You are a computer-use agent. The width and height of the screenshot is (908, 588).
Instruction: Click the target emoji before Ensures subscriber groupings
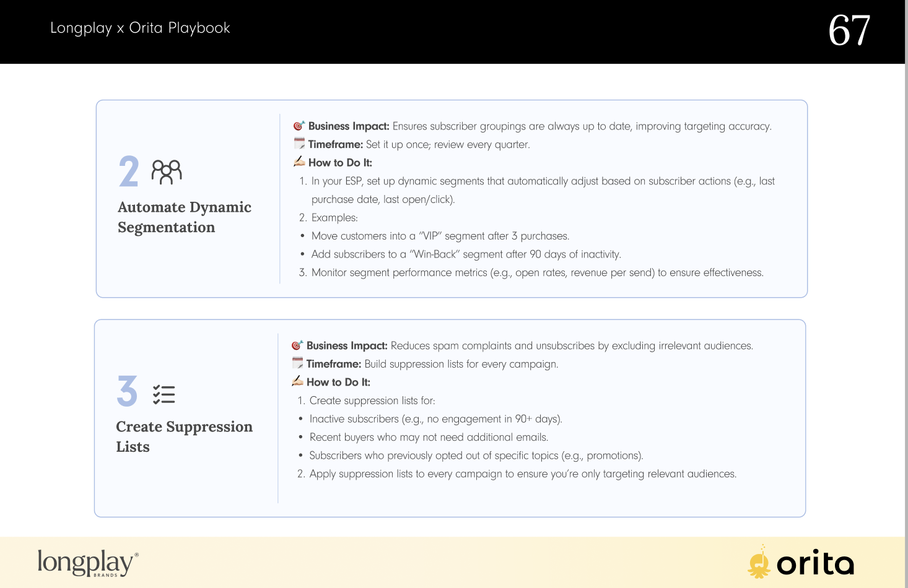point(299,126)
